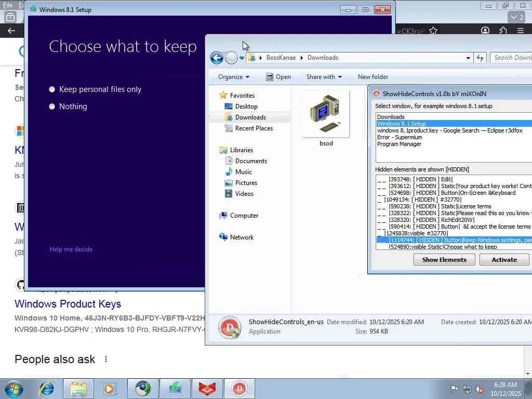Click Activate button
Screen dimensions: 532x399
point(504,260)
